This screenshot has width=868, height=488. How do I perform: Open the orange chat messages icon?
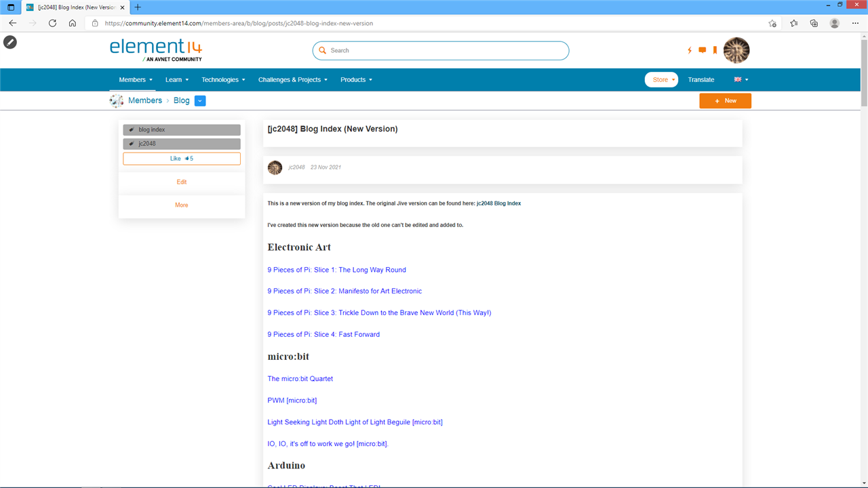tap(702, 50)
